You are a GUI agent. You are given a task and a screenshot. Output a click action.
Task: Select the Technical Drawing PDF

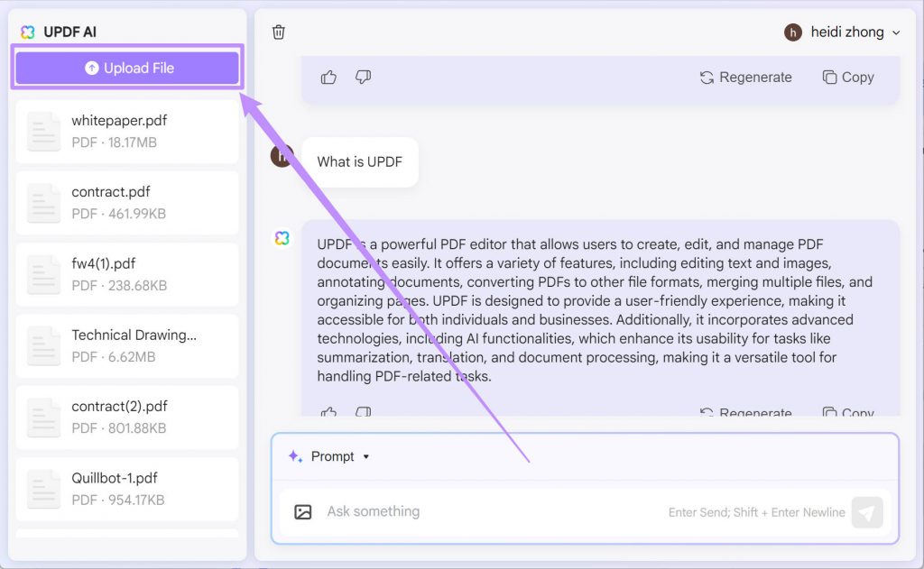click(126, 345)
